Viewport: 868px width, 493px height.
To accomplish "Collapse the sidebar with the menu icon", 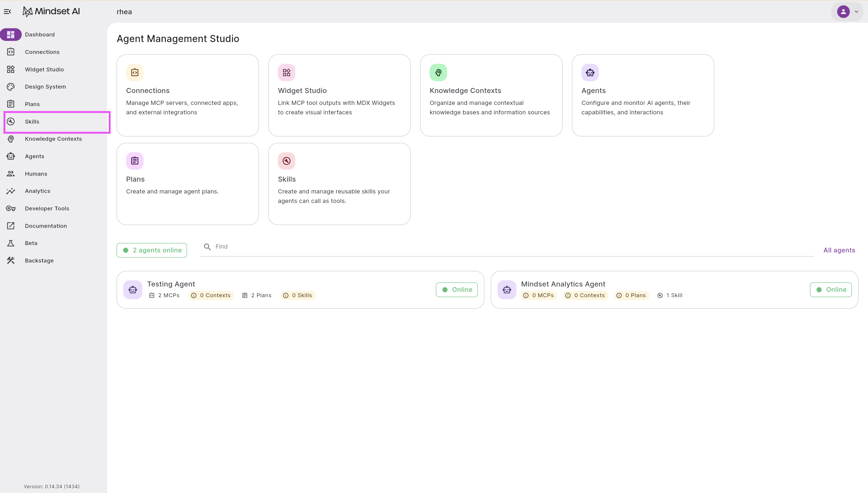I will (x=7, y=12).
